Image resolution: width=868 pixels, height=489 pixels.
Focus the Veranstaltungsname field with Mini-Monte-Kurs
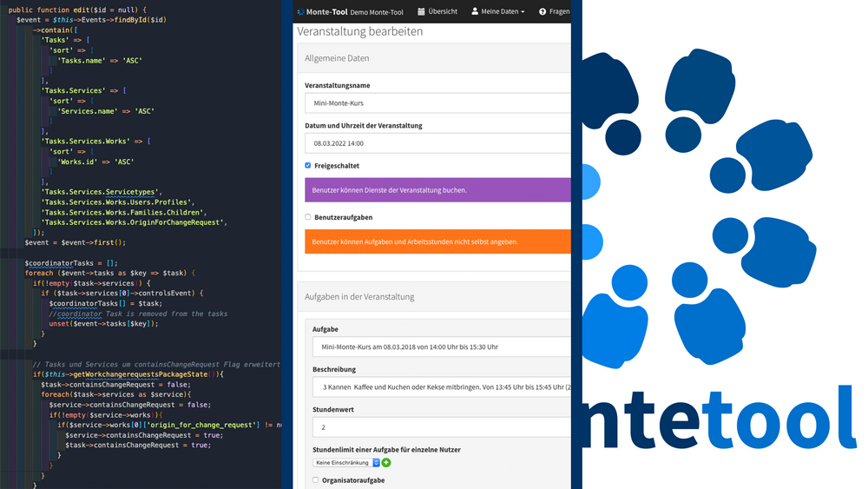click(437, 103)
